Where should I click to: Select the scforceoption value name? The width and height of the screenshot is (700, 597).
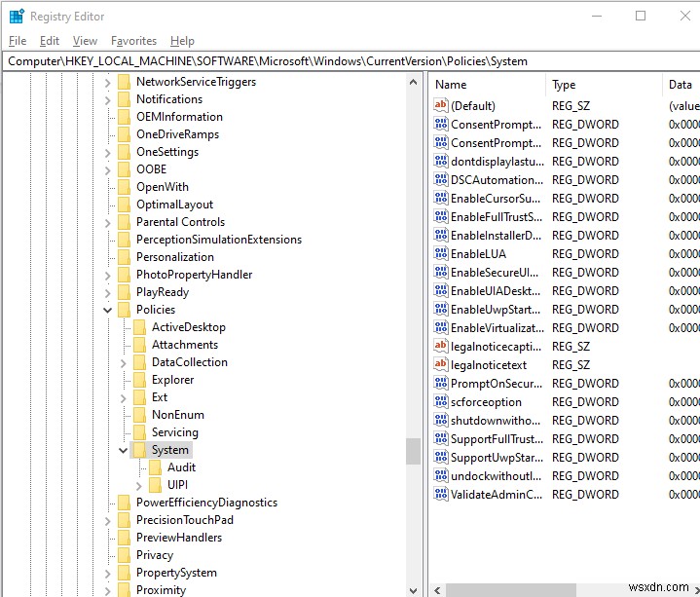pos(486,402)
